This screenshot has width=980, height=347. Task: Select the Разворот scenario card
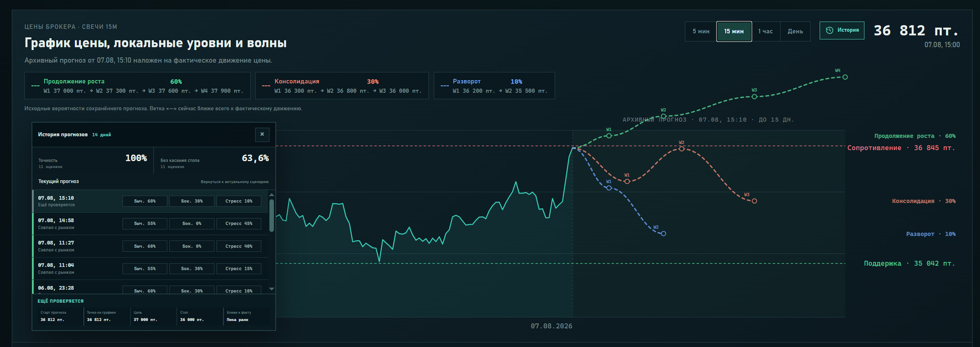[494, 86]
